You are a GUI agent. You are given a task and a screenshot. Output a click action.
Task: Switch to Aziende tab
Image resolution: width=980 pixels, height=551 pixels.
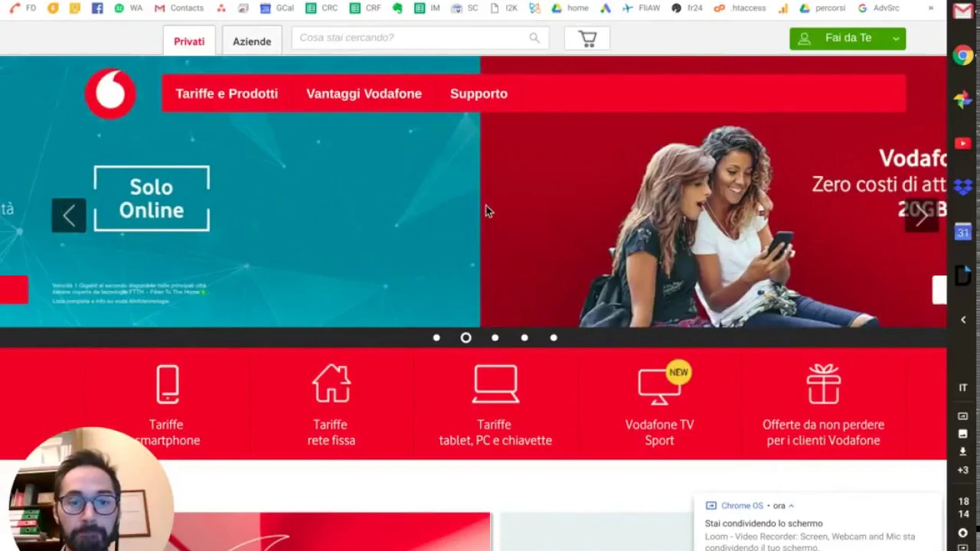click(252, 41)
